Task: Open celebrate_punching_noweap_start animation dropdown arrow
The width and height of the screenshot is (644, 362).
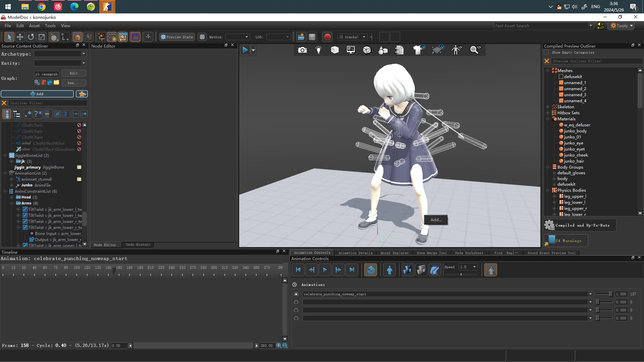Action: (590, 294)
